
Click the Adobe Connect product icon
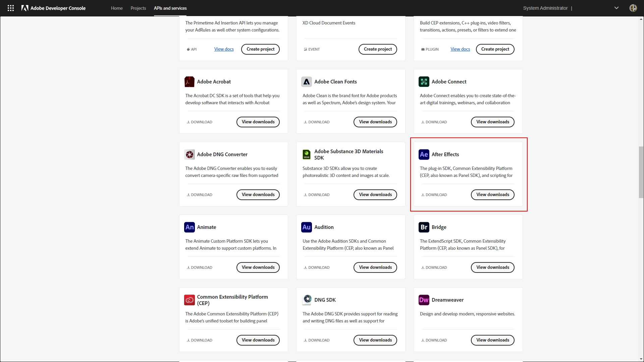pyautogui.click(x=424, y=82)
